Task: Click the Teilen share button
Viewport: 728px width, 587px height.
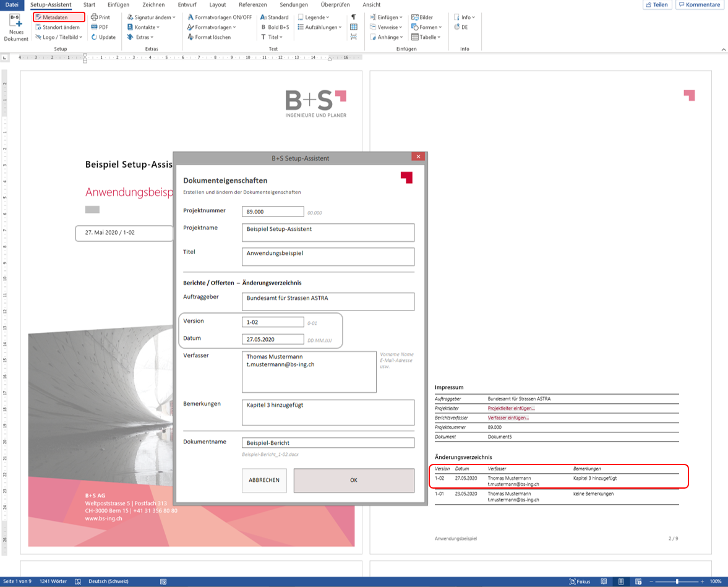Action: [657, 5]
